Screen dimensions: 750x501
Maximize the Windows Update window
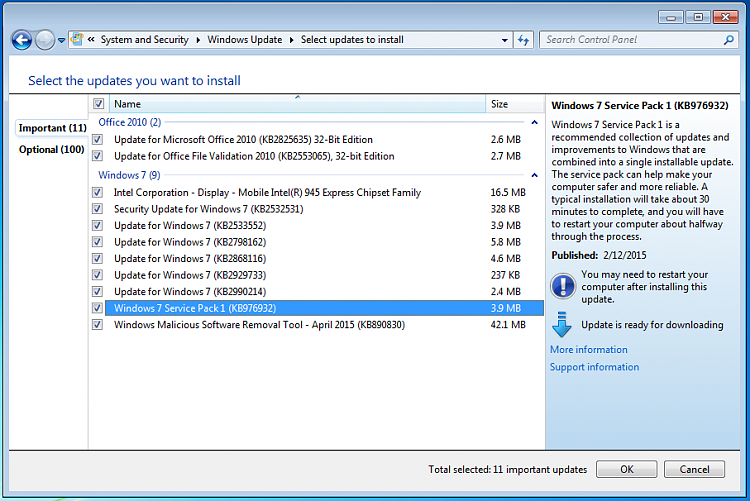point(698,17)
